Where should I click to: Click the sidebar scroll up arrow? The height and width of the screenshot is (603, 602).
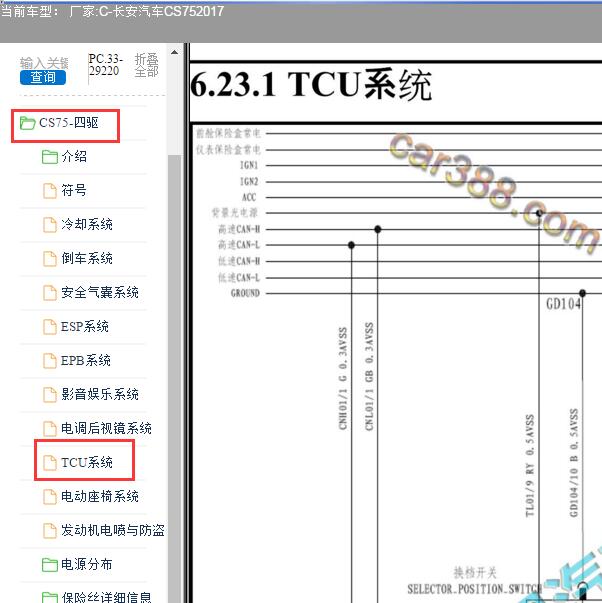174,52
